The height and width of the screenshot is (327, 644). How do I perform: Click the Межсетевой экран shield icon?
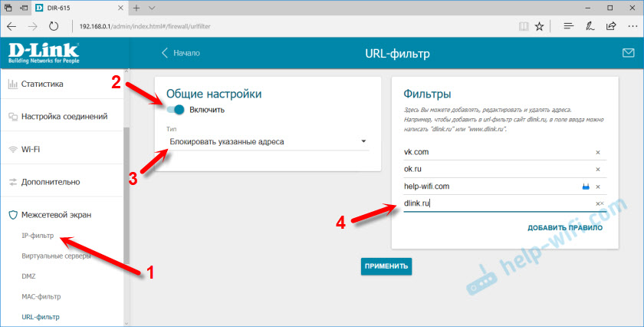[13, 215]
